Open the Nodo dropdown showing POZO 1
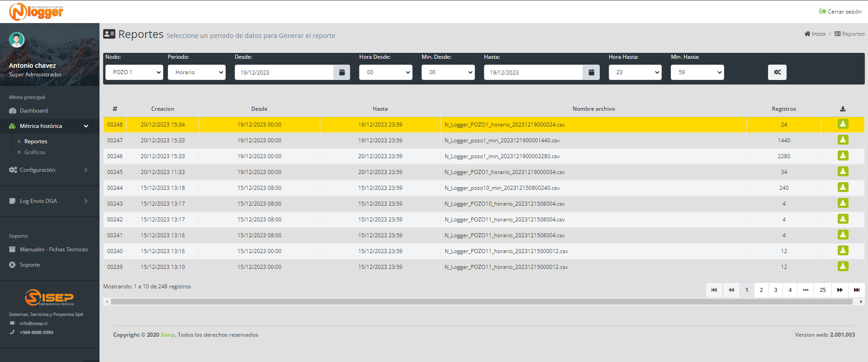Image resolution: width=868 pixels, height=362 pixels. (x=134, y=72)
